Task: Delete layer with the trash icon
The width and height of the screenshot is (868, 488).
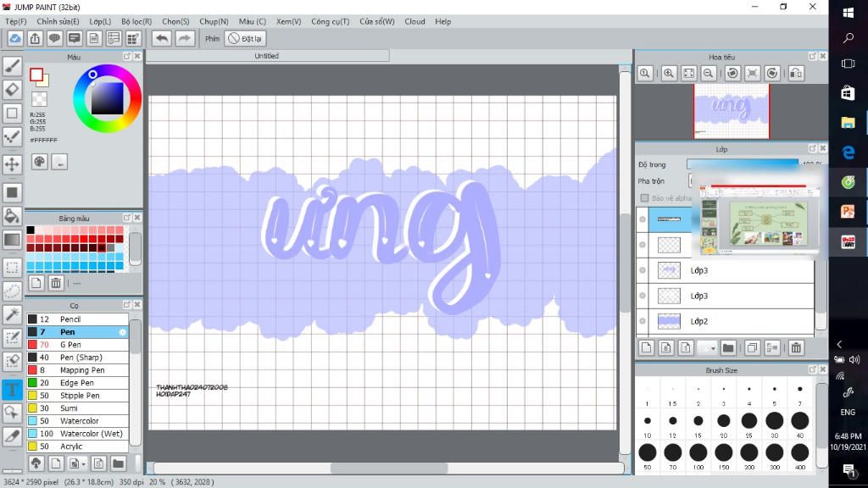Action: click(x=796, y=348)
